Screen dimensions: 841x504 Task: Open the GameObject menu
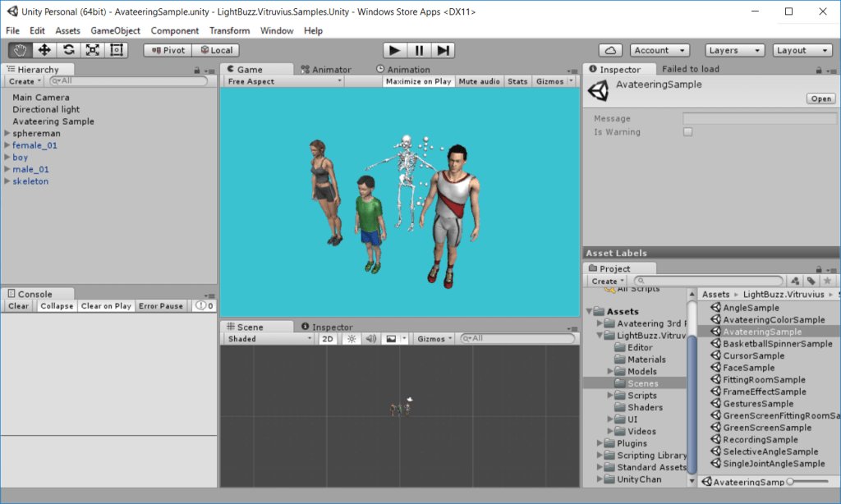(x=115, y=30)
